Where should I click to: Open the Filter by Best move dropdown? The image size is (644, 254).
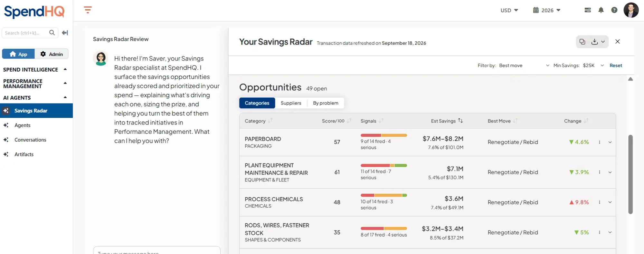[524, 65]
